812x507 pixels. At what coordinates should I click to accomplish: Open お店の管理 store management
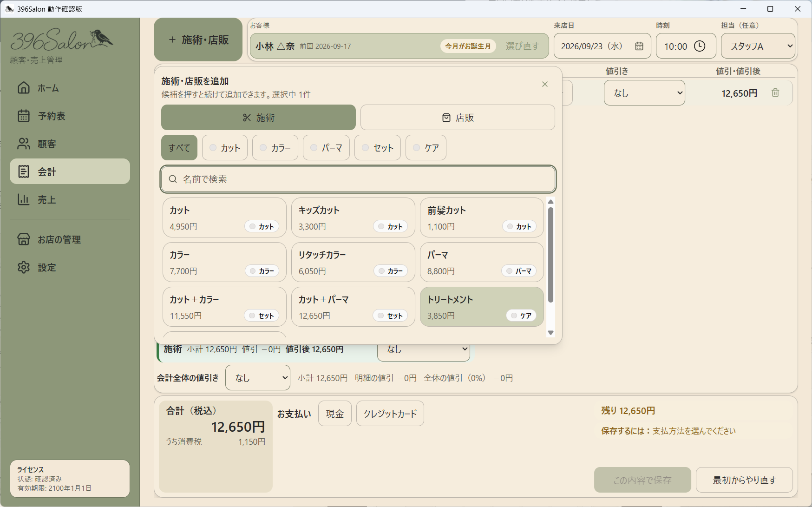(70, 239)
